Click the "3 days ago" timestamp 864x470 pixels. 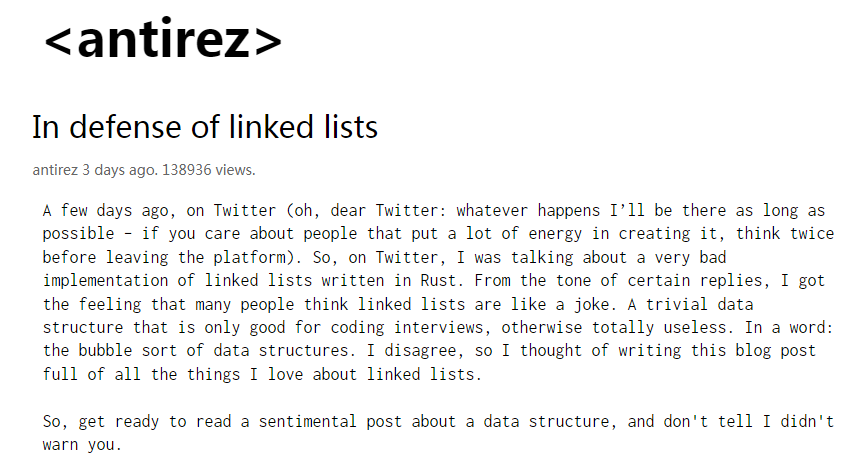click(118, 170)
